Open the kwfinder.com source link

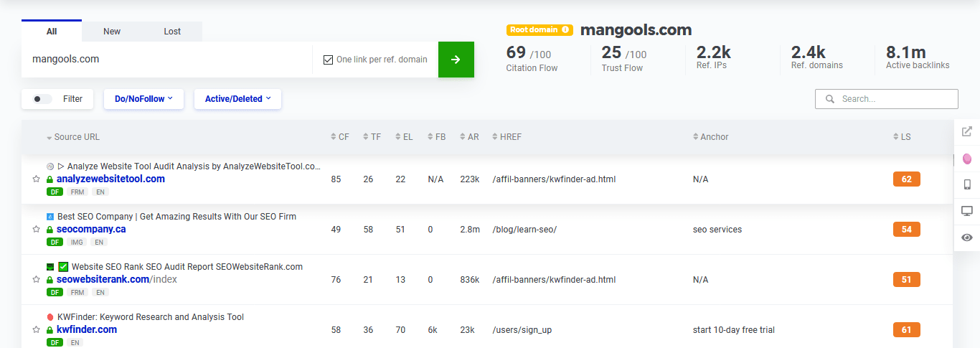pyautogui.click(x=87, y=329)
